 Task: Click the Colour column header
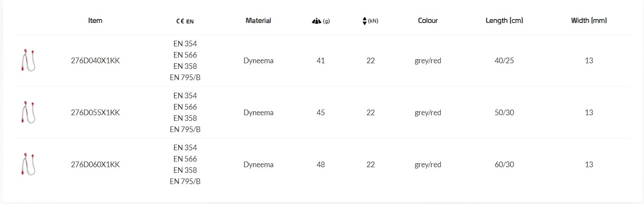click(428, 20)
